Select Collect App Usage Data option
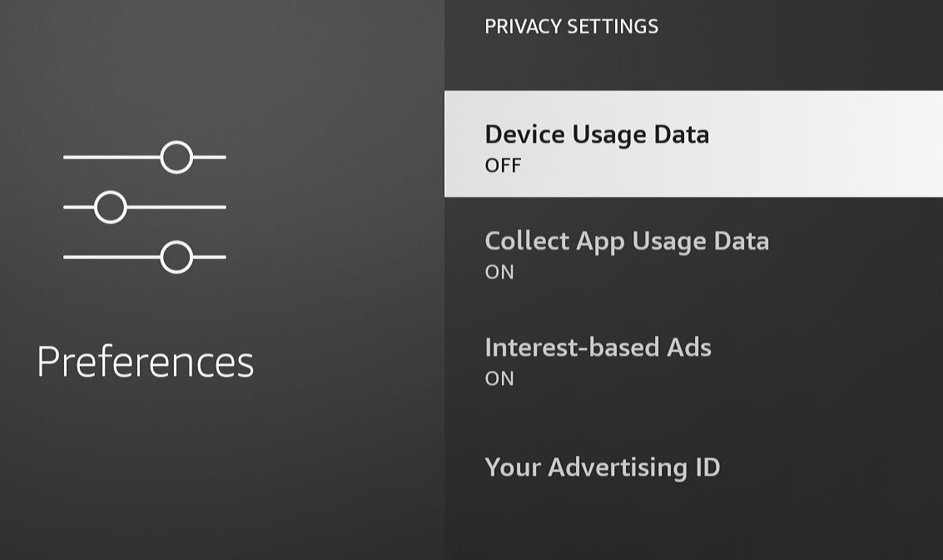Image resolution: width=943 pixels, height=560 pixels. pos(693,255)
